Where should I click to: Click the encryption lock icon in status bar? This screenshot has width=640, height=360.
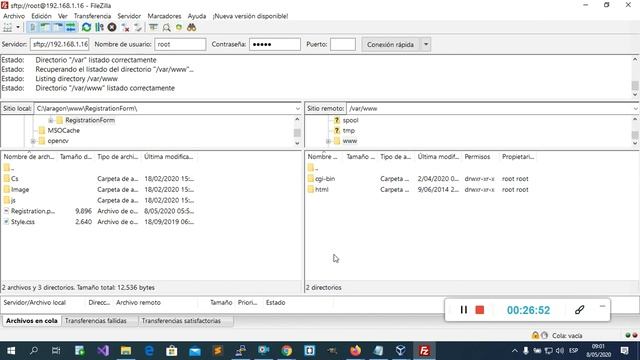click(x=535, y=336)
